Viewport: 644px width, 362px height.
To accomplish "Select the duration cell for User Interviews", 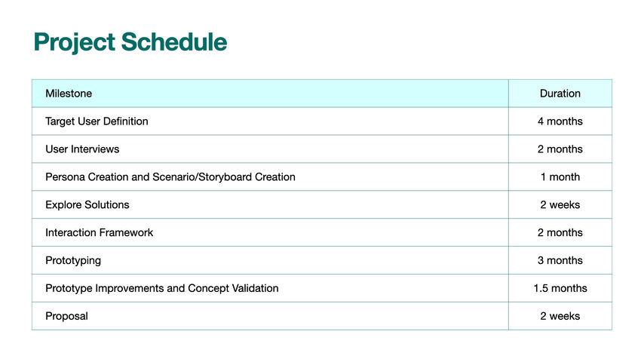I will (x=560, y=149).
